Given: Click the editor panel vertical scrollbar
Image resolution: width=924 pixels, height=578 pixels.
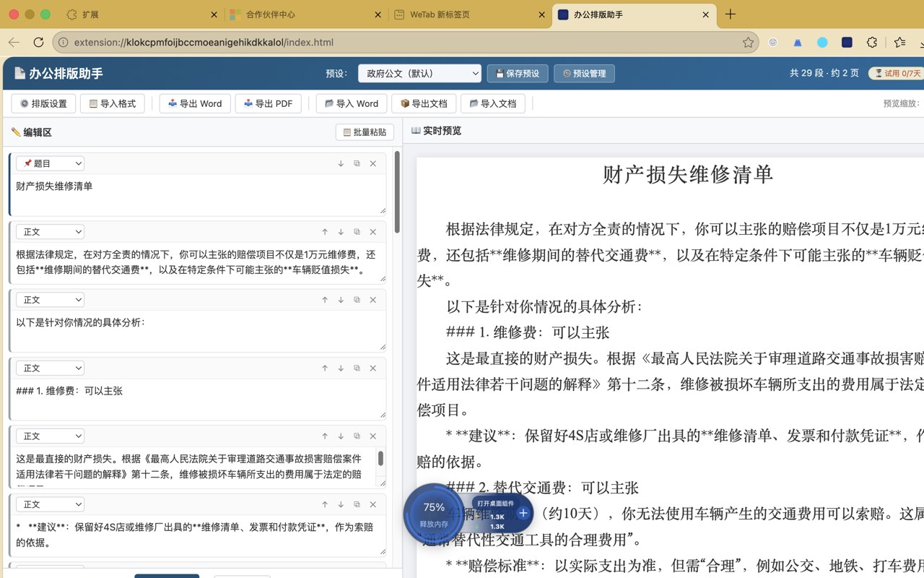Looking at the screenshot, I should 396,191.
